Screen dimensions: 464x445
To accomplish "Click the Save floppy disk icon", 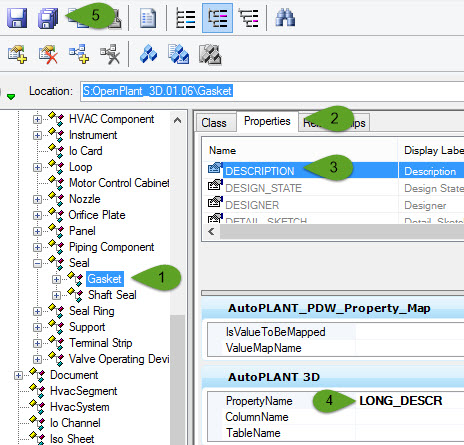I will (x=17, y=18).
